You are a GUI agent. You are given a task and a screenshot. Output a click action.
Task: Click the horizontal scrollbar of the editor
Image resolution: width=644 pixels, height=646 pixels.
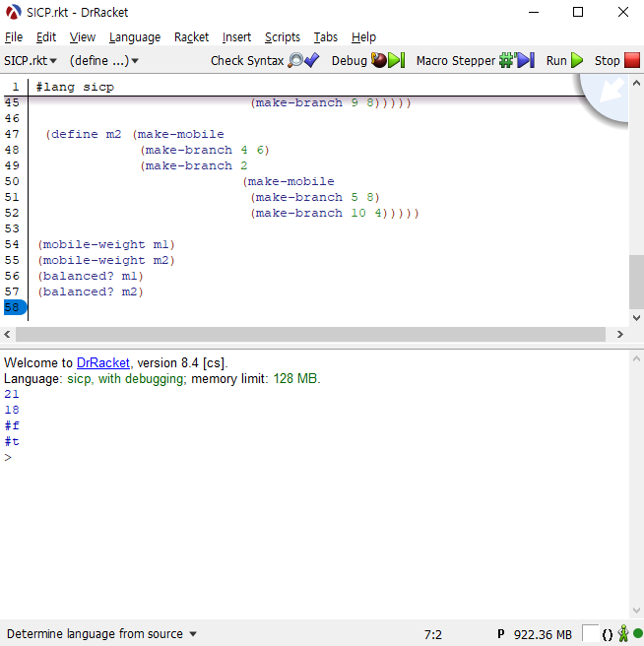pyautogui.click(x=315, y=335)
